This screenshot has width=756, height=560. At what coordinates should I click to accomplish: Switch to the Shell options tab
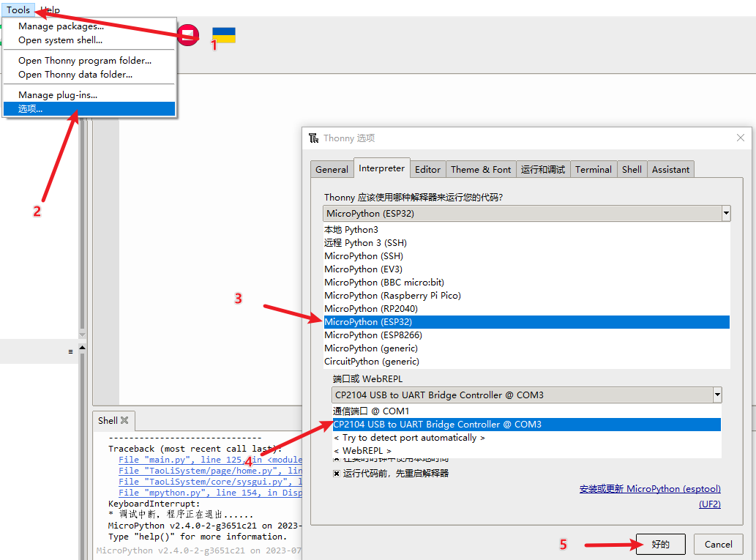coord(632,169)
